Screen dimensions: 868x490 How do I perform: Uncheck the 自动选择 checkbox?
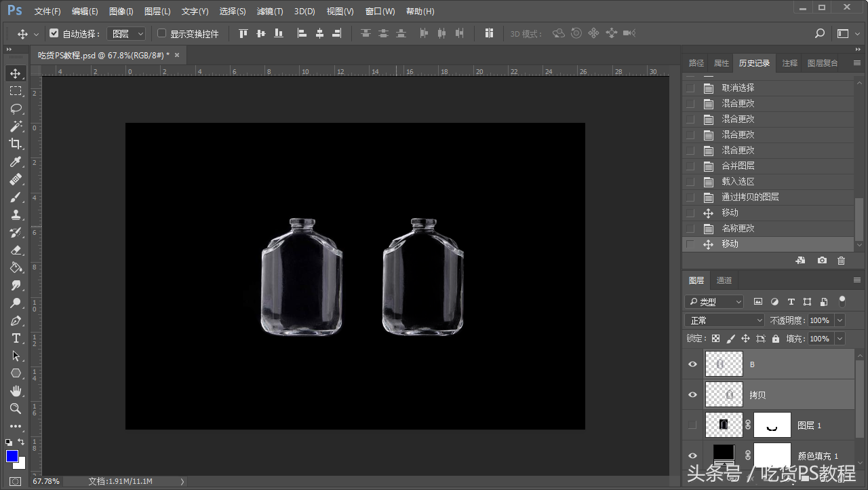(x=54, y=33)
